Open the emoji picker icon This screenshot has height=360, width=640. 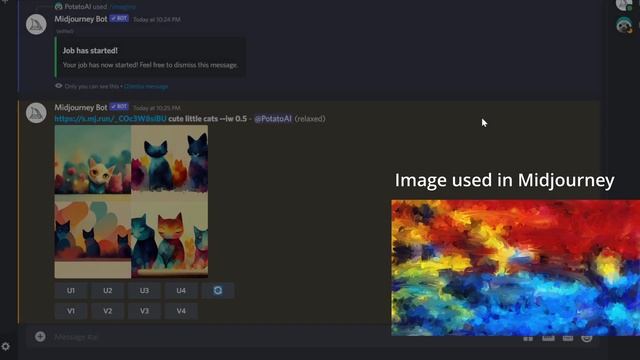pyautogui.click(x=587, y=338)
